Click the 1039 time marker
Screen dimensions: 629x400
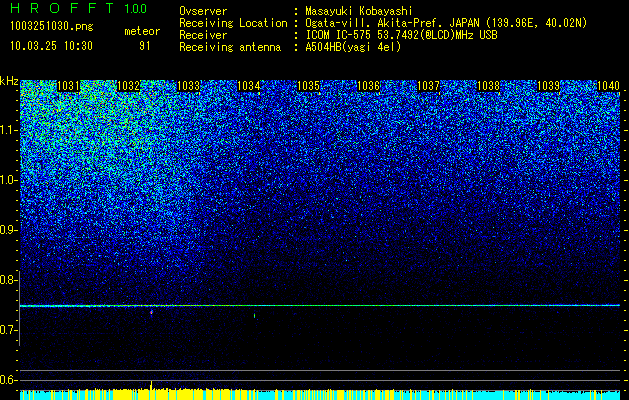pos(548,86)
